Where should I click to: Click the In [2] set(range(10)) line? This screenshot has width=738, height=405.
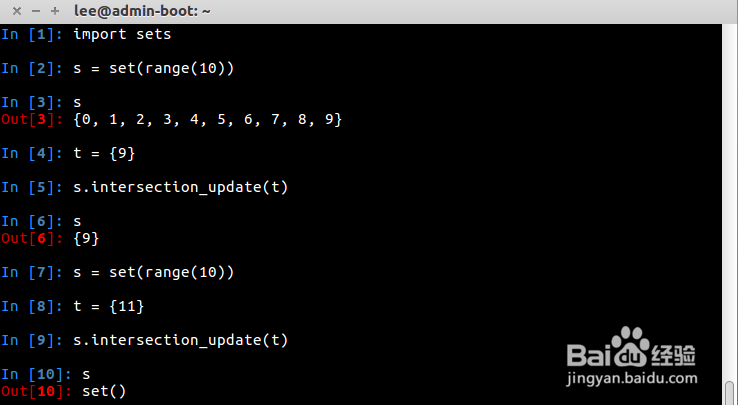click(x=118, y=68)
